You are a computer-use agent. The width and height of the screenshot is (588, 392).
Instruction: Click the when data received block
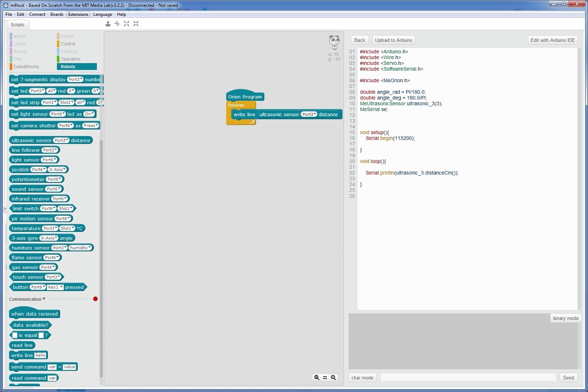click(x=35, y=313)
